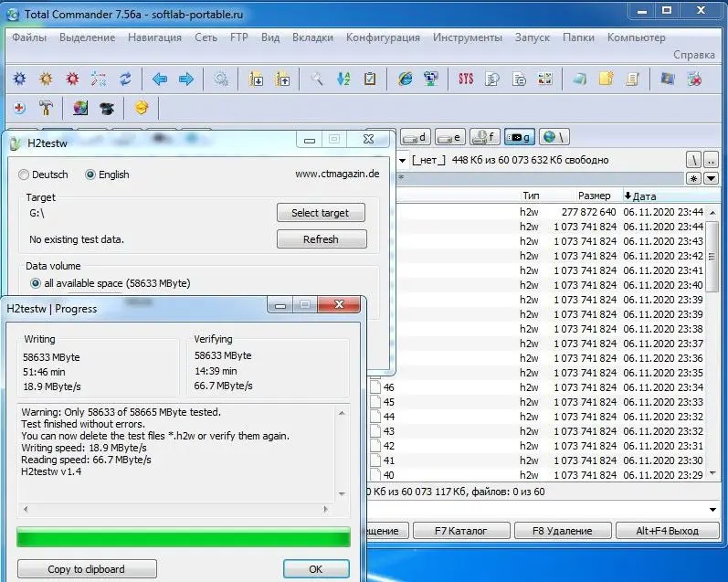Select the file row named 46
This screenshot has width=728, height=582.
[537, 387]
